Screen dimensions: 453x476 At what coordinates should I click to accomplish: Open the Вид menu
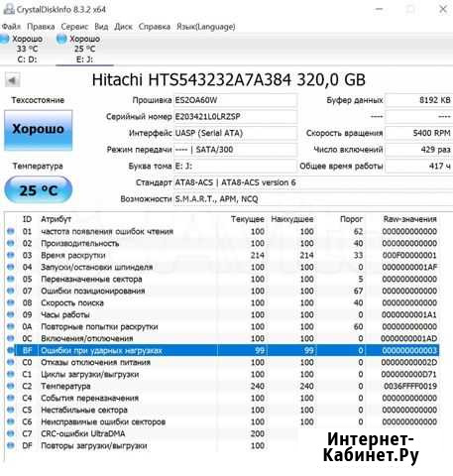pyautogui.click(x=101, y=27)
